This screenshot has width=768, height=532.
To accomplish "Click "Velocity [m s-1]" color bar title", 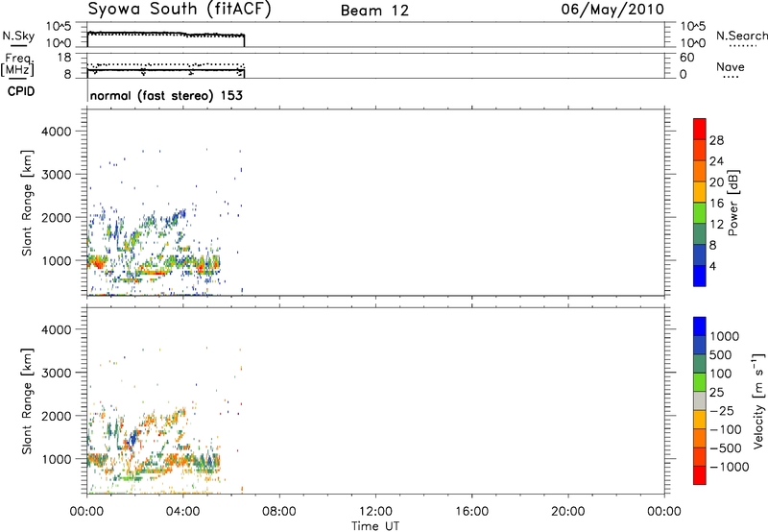I will point(758,400).
